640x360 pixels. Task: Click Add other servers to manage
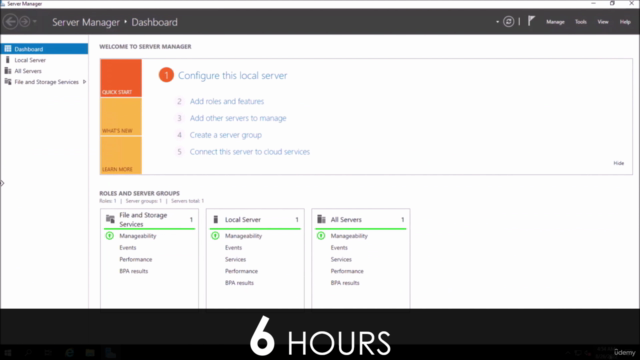point(238,118)
